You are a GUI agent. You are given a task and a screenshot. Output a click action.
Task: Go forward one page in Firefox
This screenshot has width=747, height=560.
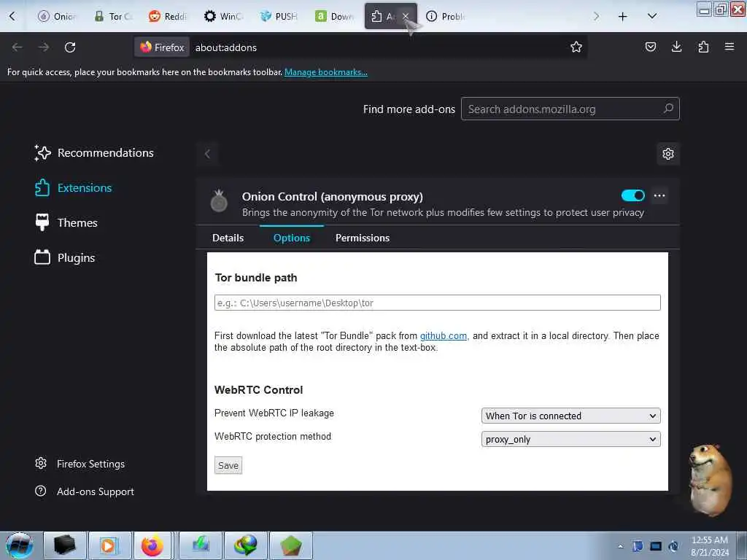click(43, 47)
